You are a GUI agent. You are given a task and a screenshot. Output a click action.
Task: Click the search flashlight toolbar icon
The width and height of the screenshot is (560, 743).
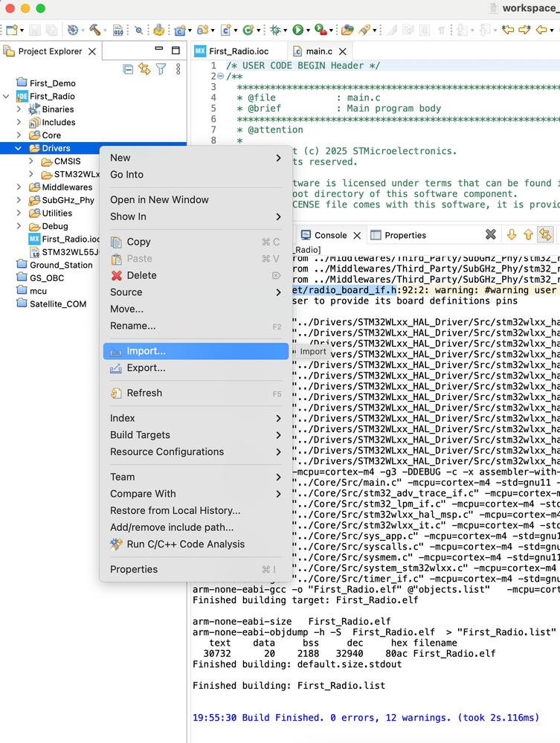(364, 30)
